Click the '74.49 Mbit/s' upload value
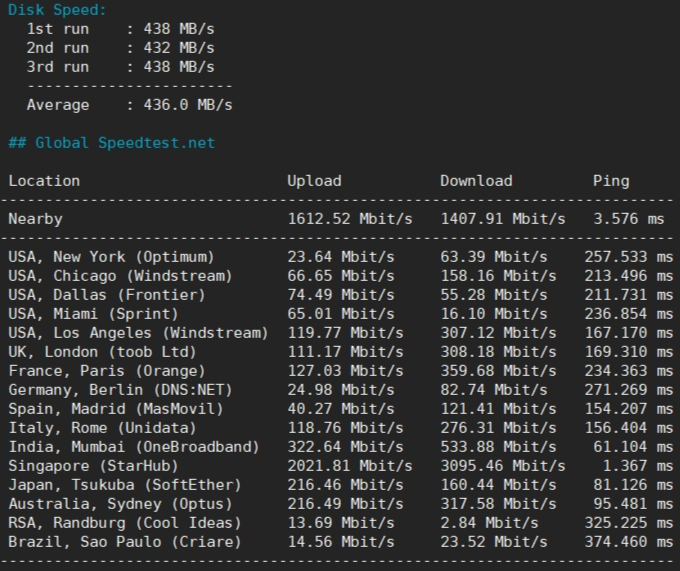680x571 pixels. point(341,295)
